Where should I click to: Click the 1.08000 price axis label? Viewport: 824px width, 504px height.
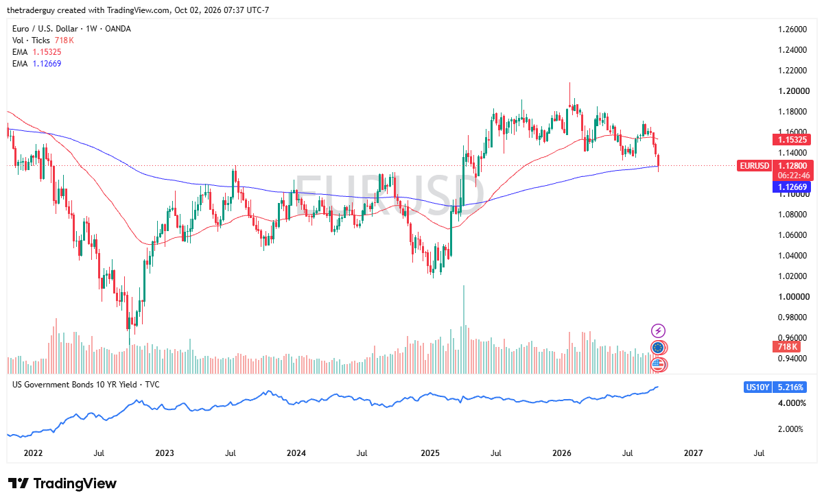pos(792,215)
